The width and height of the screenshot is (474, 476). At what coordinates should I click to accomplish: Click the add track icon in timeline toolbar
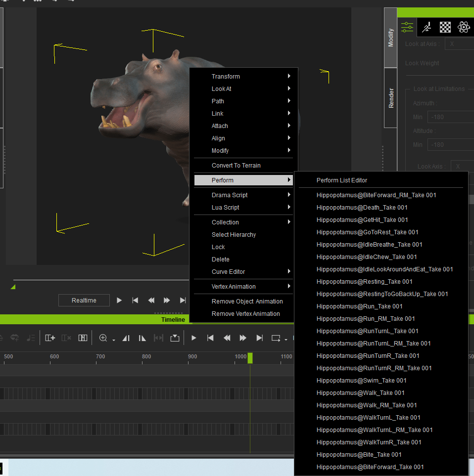pos(49,338)
